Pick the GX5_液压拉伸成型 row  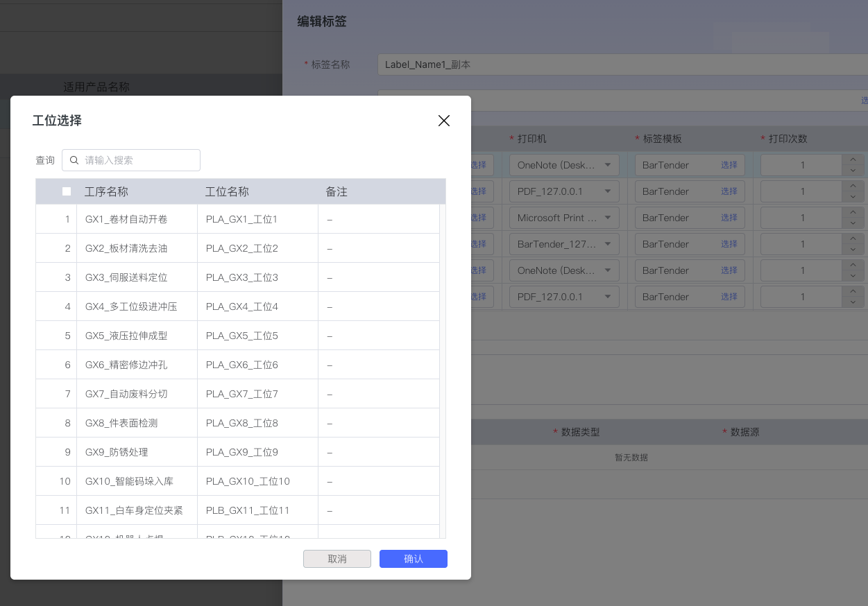coord(126,336)
